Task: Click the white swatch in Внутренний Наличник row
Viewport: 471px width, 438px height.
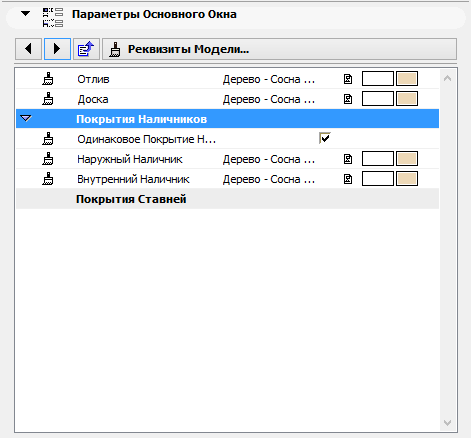Action: coord(378,179)
